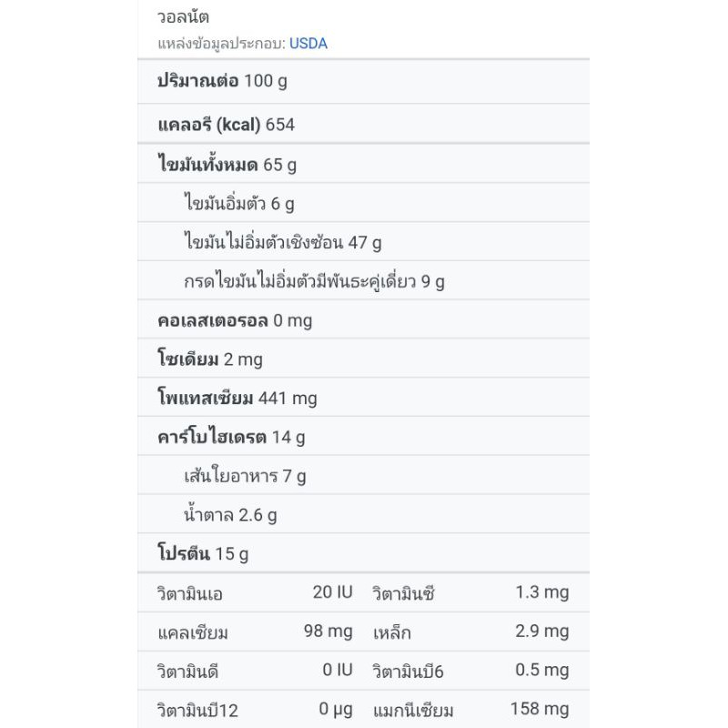The width and height of the screenshot is (728, 728).
Task: Click the วอลนัต title text
Action: pos(183,17)
